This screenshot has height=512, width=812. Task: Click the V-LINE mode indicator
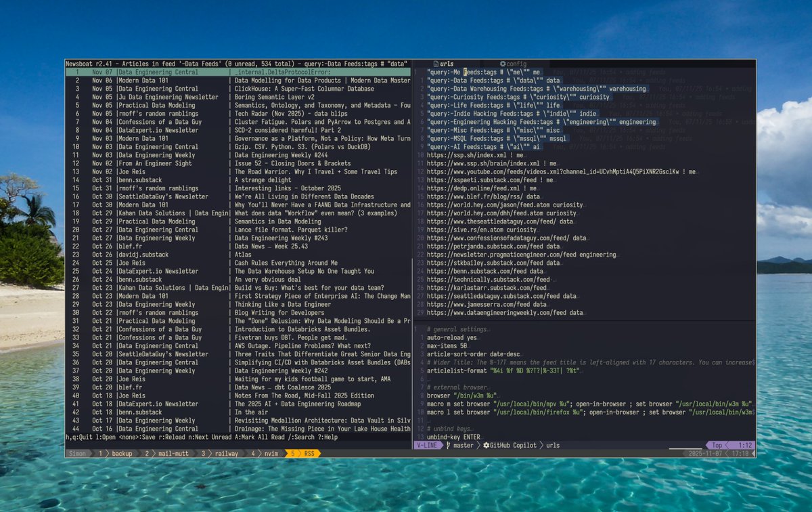point(428,446)
